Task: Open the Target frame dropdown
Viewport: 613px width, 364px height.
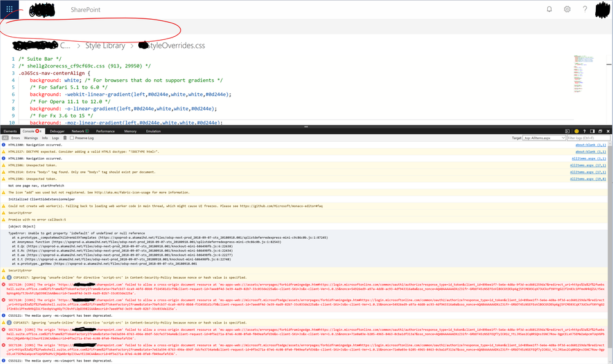Action: [545, 138]
